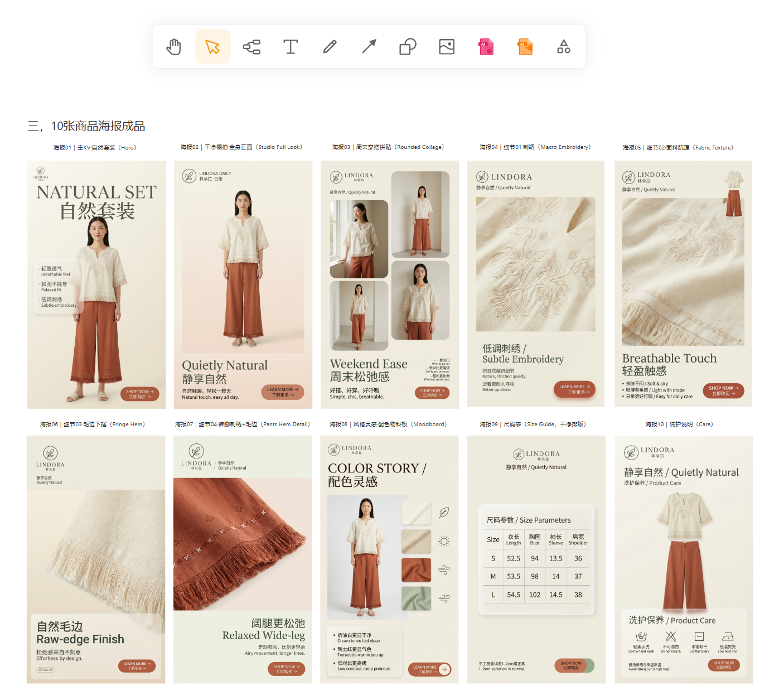Open the shapes components library icon
This screenshot has width=784, height=695.
[x=564, y=47]
